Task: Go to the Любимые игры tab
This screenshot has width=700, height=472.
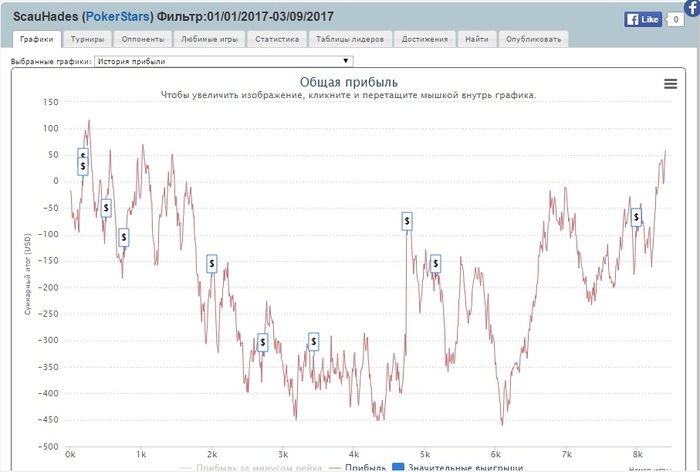Action: point(209,39)
